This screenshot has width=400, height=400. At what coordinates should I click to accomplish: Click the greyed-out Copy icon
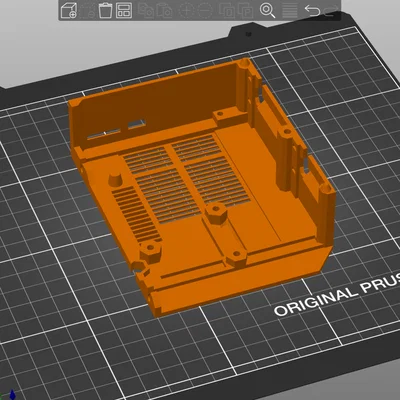pos(145,10)
